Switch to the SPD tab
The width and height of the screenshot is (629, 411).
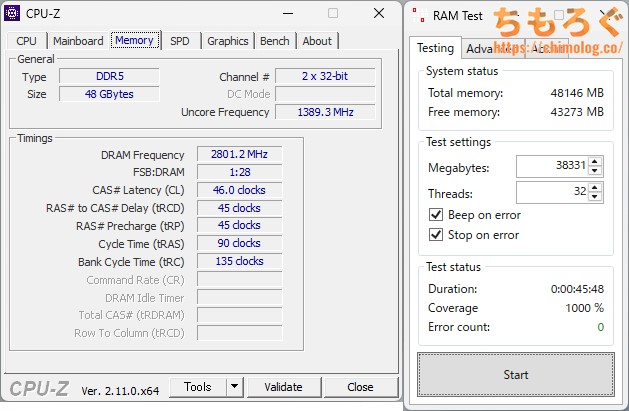pyautogui.click(x=179, y=41)
